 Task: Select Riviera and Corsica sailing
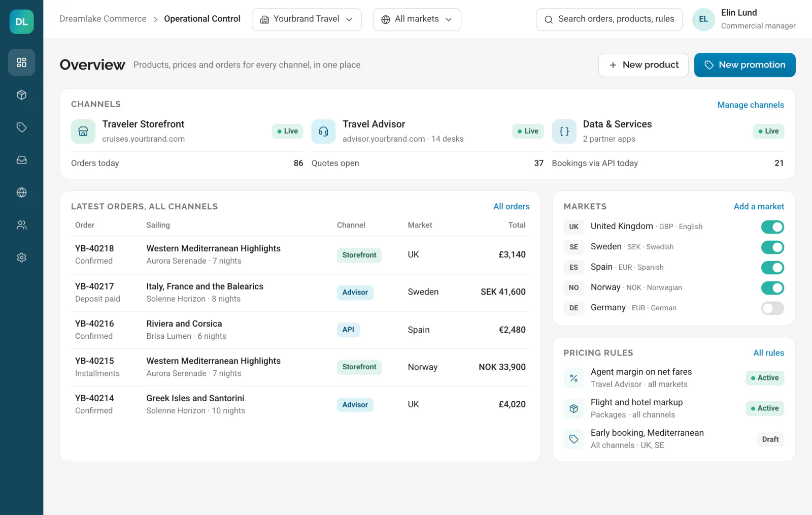(x=184, y=324)
